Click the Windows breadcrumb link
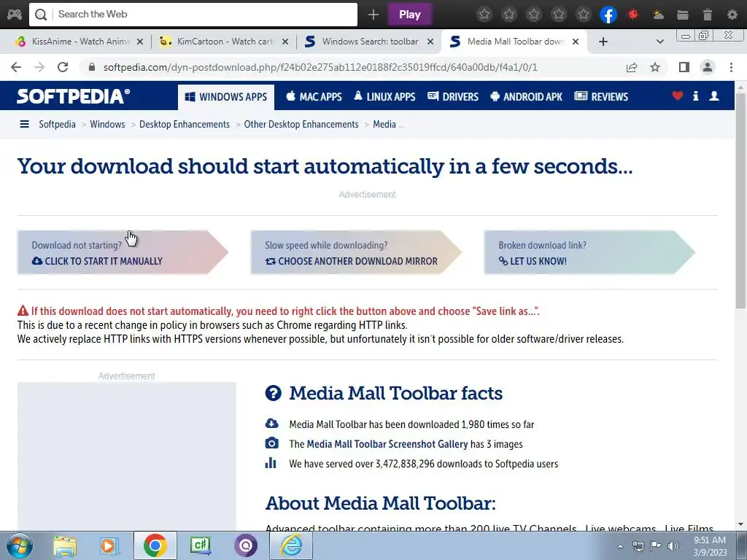Viewport: 747px width, 560px height. tap(107, 124)
